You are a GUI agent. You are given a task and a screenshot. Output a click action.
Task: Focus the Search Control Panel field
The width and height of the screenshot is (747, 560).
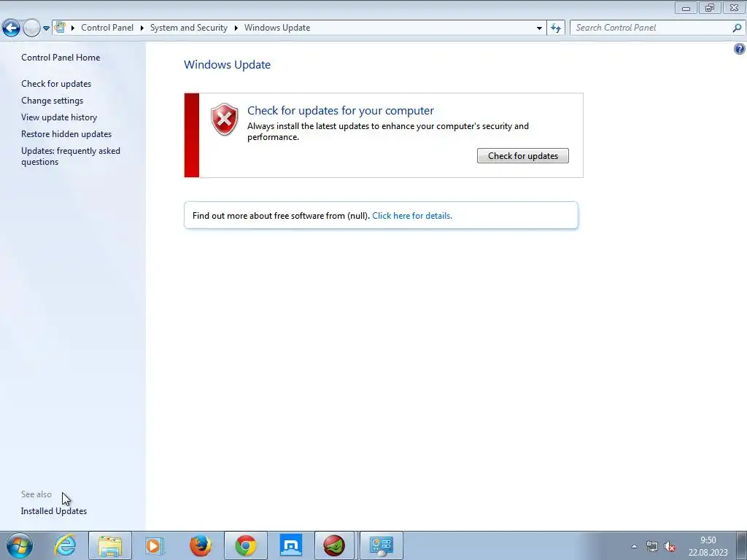[651, 28]
